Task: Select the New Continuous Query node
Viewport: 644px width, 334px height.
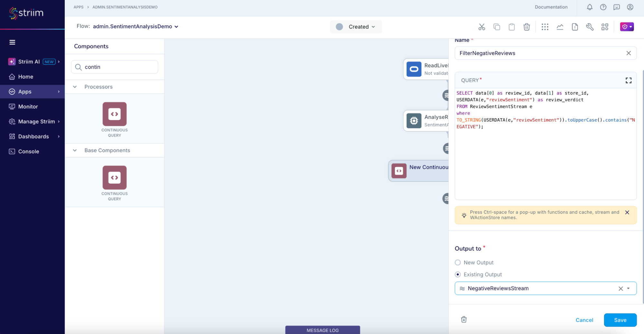Action: (x=418, y=171)
